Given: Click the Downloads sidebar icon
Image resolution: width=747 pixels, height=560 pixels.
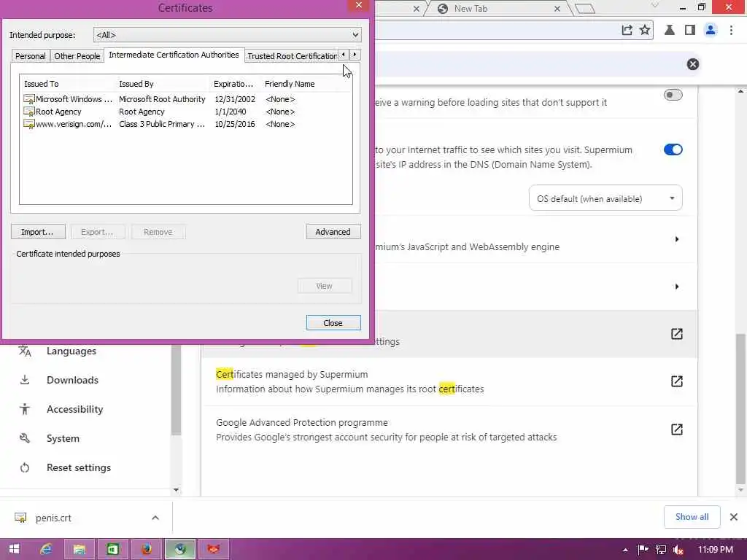Looking at the screenshot, I should pyautogui.click(x=25, y=380).
